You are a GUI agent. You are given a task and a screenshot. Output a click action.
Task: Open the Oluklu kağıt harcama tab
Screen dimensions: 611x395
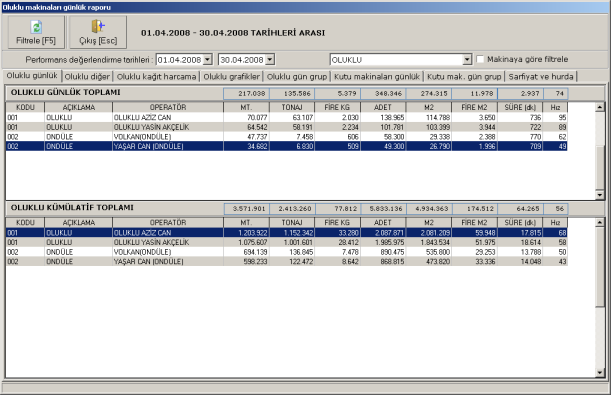click(156, 77)
